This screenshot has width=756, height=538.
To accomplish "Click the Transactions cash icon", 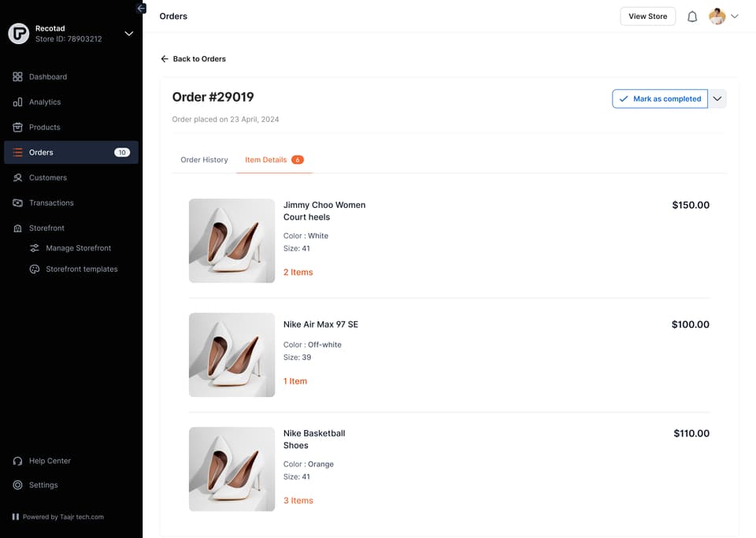I will point(18,203).
